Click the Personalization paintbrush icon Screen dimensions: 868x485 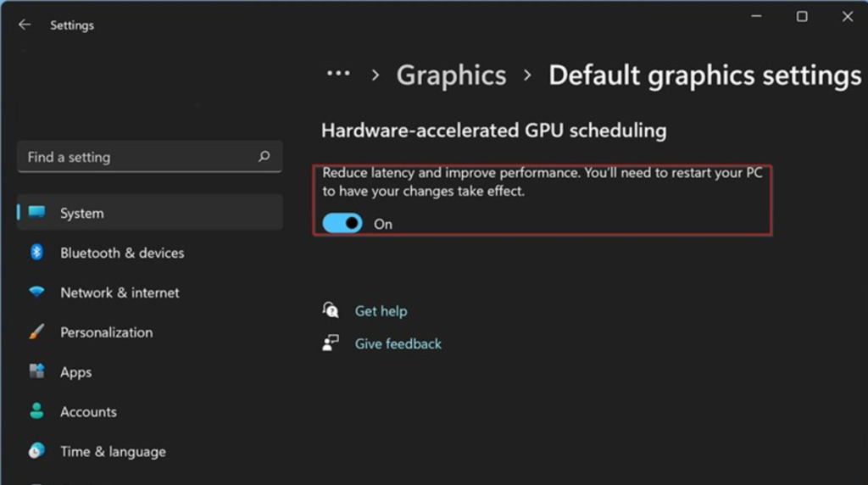[36, 332]
